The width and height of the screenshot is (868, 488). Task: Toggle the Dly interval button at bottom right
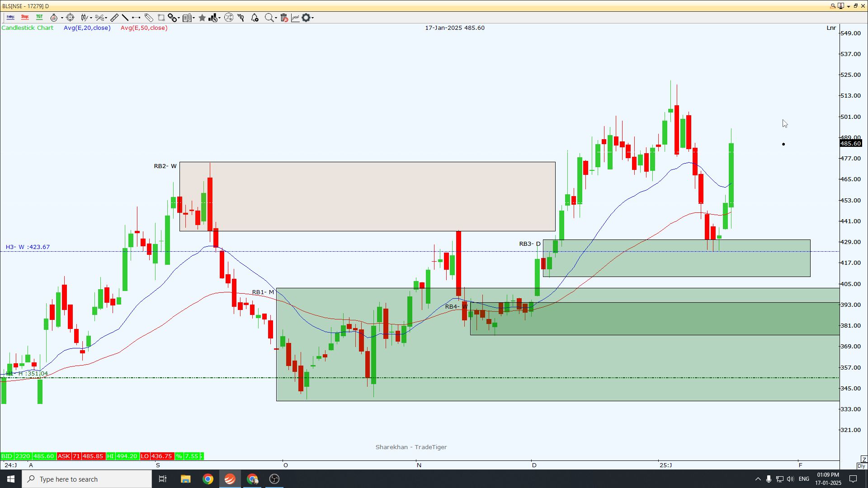click(x=861, y=466)
